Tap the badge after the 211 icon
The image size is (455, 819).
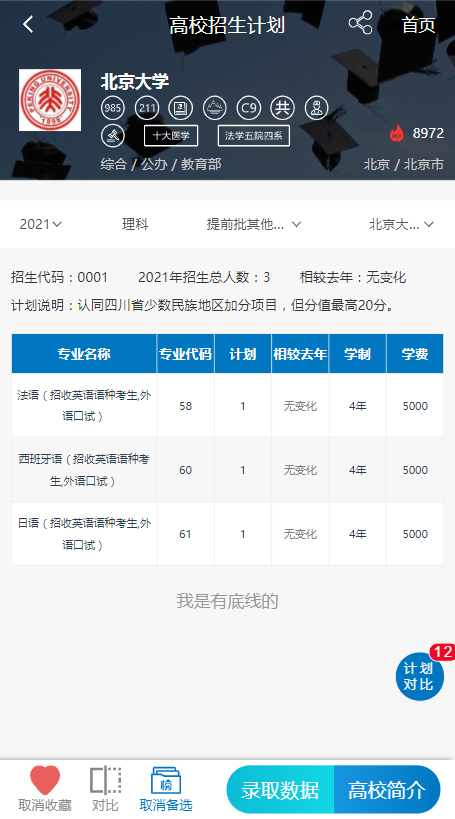pyautogui.click(x=181, y=108)
